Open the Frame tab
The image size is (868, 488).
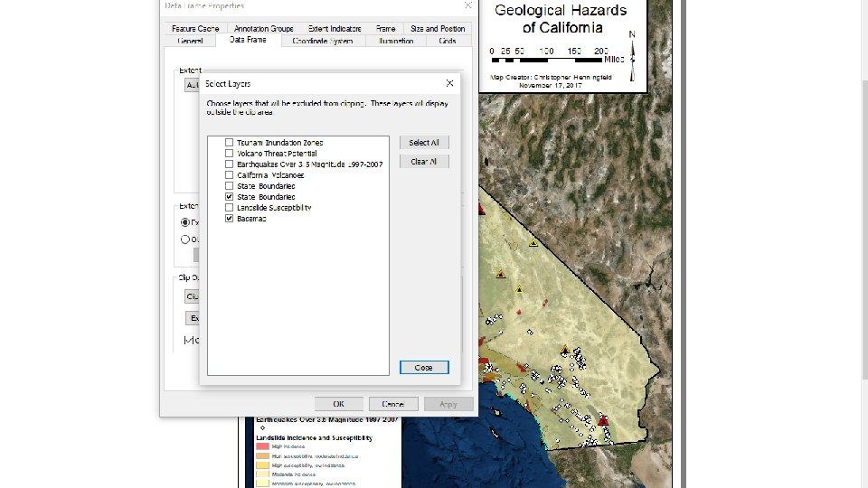coord(385,28)
